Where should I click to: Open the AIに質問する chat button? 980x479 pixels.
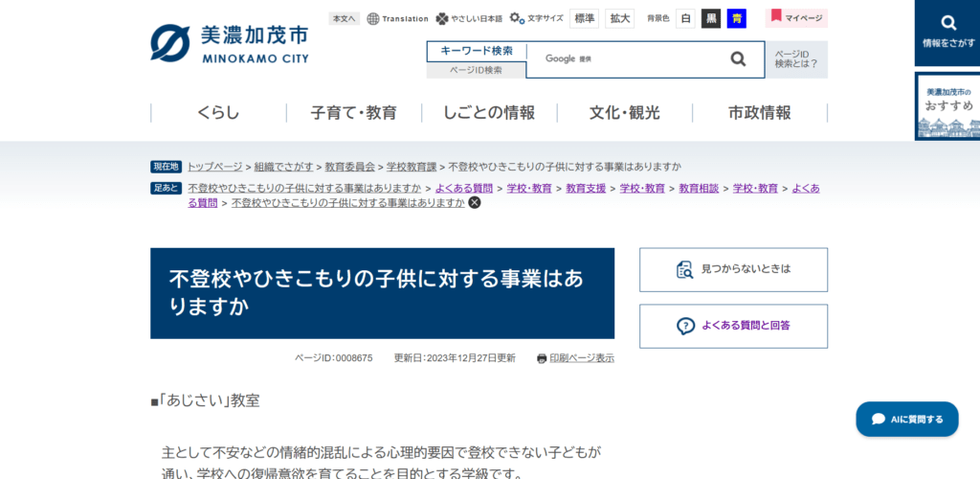[907, 419]
